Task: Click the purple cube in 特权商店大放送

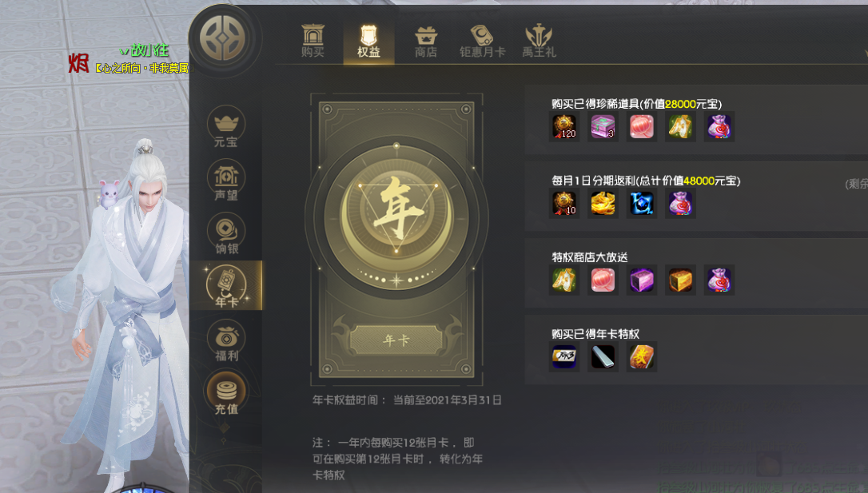Action: click(x=642, y=280)
